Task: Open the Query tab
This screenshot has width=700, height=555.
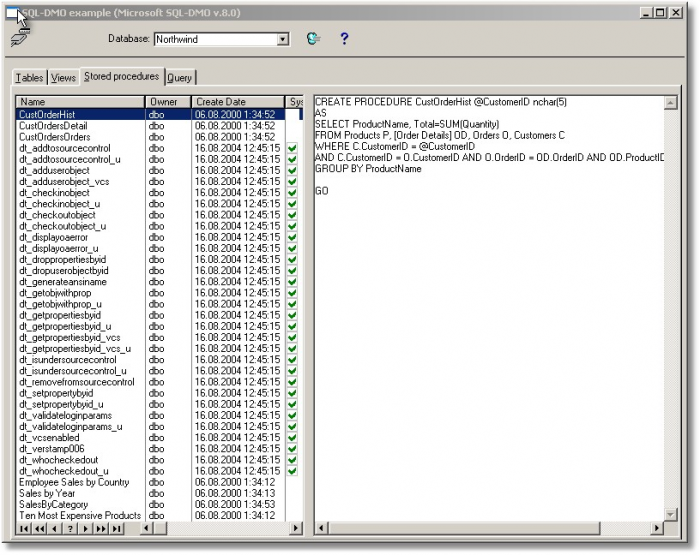Action: point(179,78)
